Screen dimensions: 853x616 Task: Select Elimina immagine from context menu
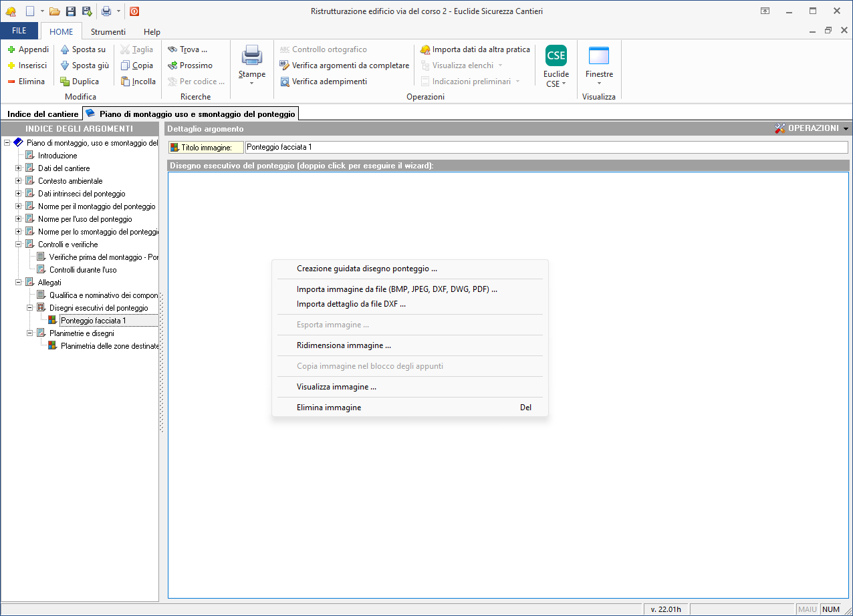click(x=329, y=407)
